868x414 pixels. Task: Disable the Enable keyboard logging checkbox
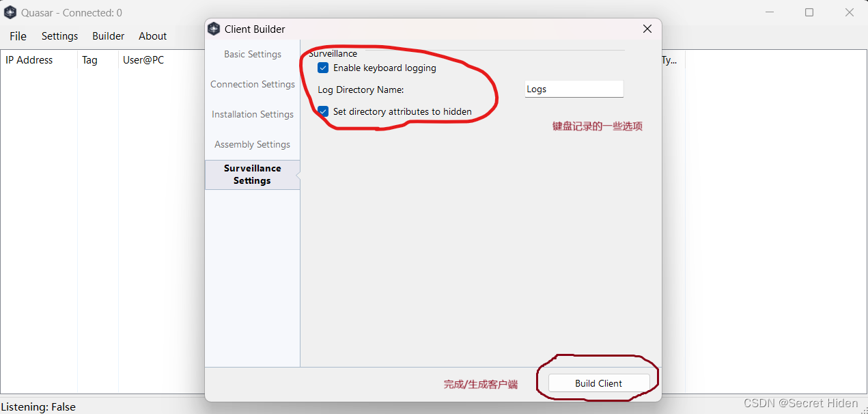click(324, 68)
